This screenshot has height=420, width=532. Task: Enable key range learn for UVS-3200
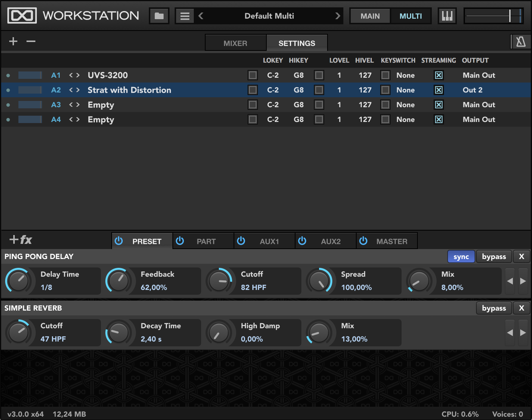pyautogui.click(x=253, y=75)
